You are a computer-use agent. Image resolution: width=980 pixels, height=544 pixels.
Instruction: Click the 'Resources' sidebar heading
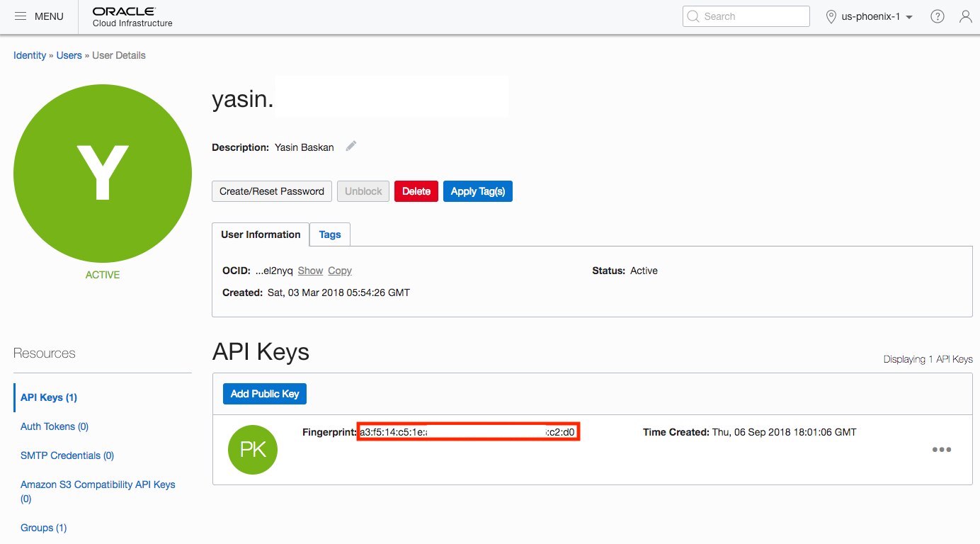point(45,353)
